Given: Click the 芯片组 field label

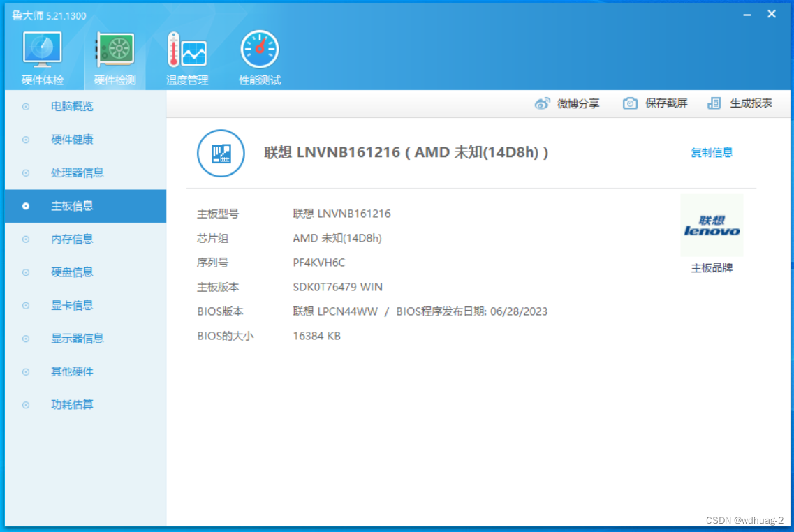Looking at the screenshot, I should point(213,238).
